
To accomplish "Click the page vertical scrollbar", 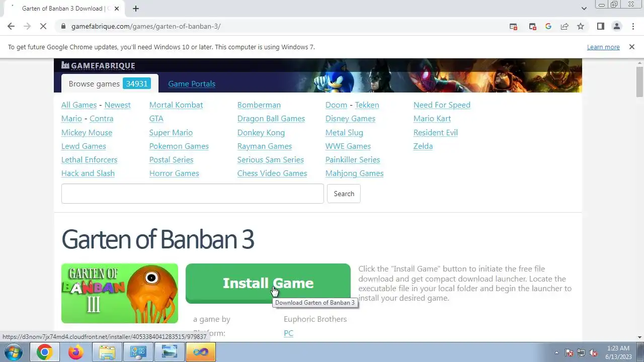I will click(x=639, y=81).
